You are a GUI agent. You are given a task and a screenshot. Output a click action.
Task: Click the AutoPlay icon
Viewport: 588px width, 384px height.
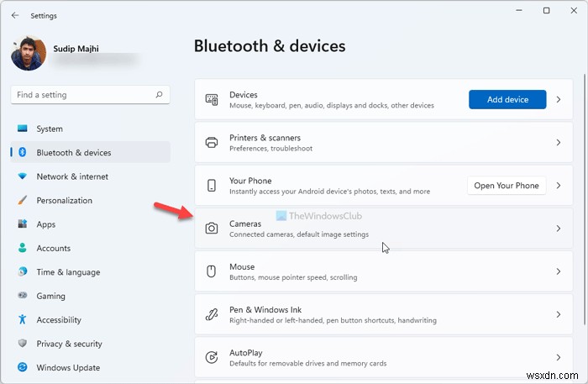click(x=212, y=357)
